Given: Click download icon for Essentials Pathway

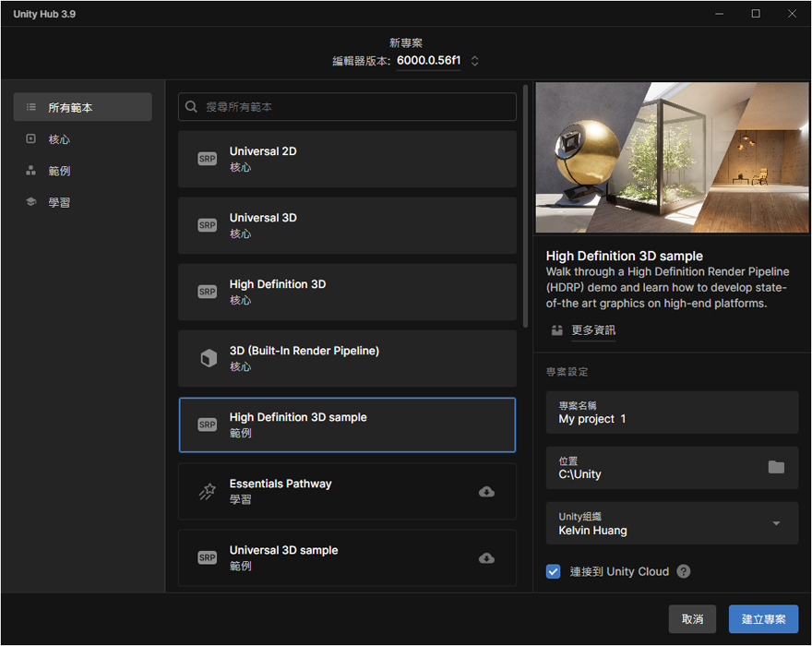Looking at the screenshot, I should [x=486, y=492].
